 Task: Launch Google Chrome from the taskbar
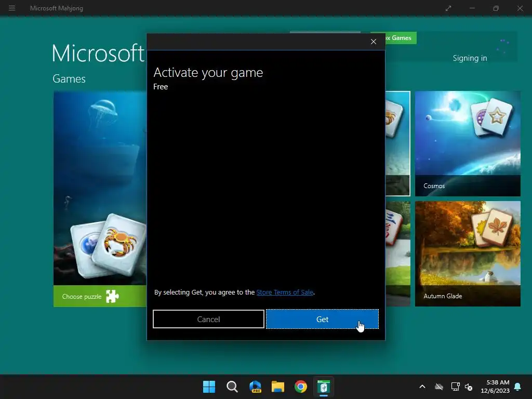point(301,387)
